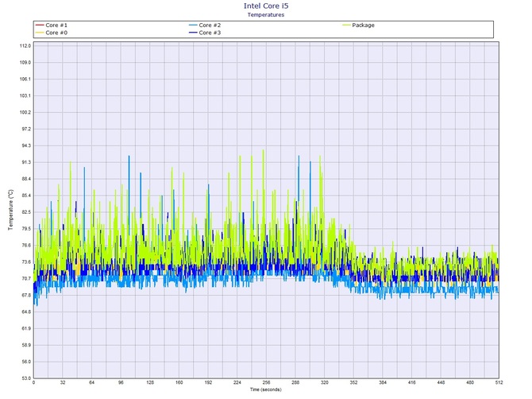Screen dimensions: 532x399
Task: Click the light green Package legend line
Action: pos(346,25)
